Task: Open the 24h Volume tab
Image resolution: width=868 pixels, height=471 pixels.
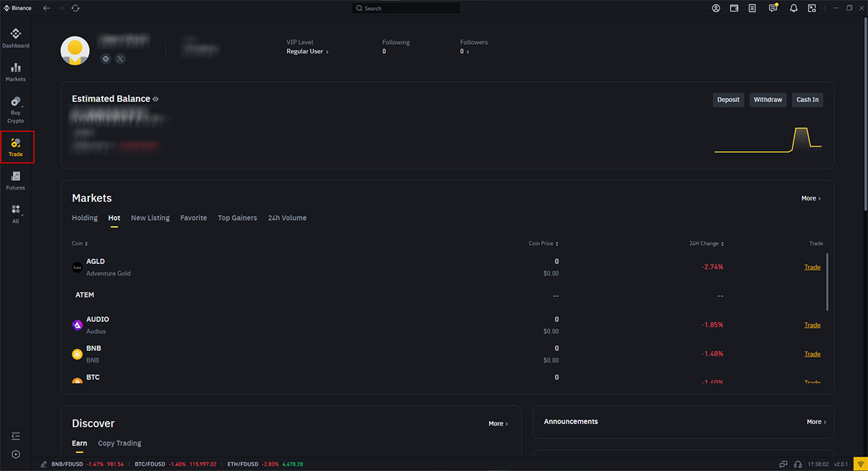Action: pyautogui.click(x=287, y=218)
